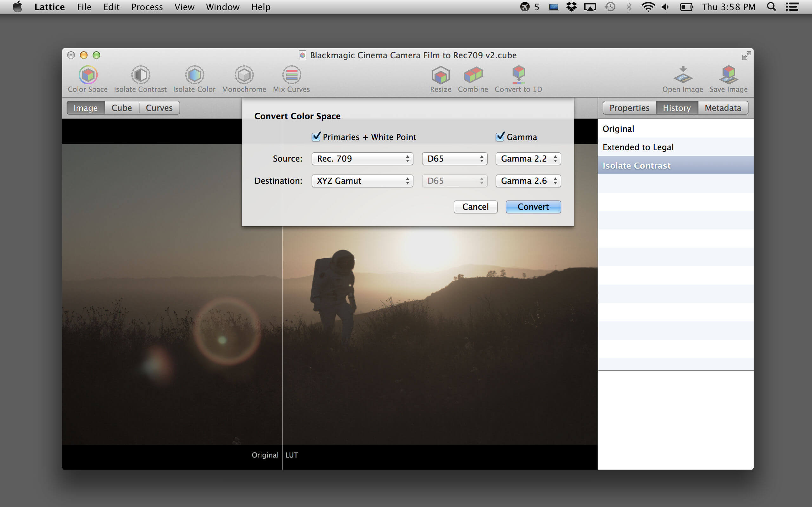Expand the Source color space dropdown
The image size is (812, 507).
[361, 158]
